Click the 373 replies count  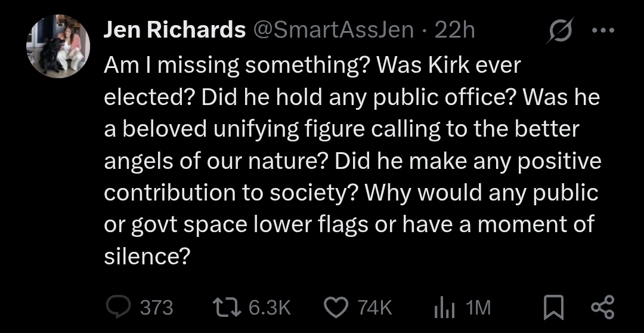pos(156,307)
